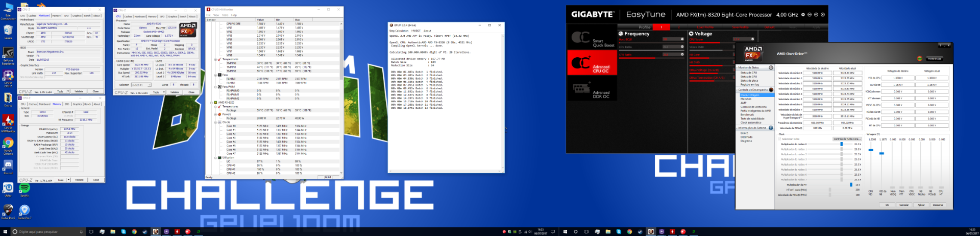The image size is (980, 236).
Task: Click the Stop Calculation menu in GPUPI
Action: point(399,31)
